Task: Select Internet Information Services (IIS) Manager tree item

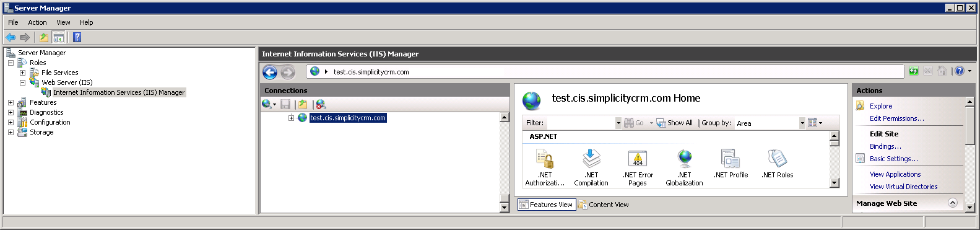Action: (x=119, y=92)
